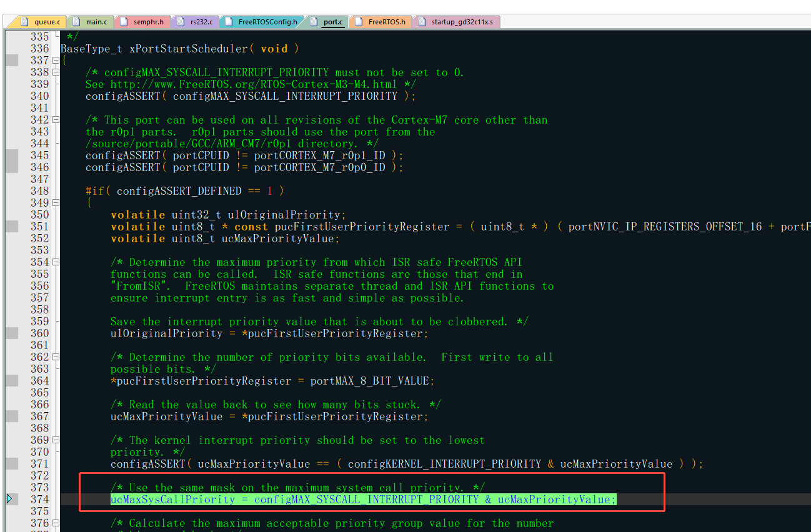811x532 pixels.
Task: Collapse the comment block fold at line 342
Action: tap(56, 120)
